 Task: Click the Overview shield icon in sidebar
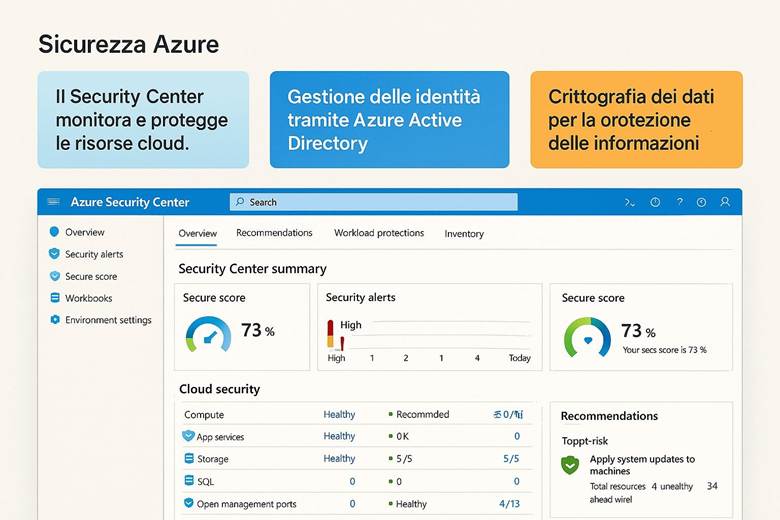pyautogui.click(x=54, y=232)
